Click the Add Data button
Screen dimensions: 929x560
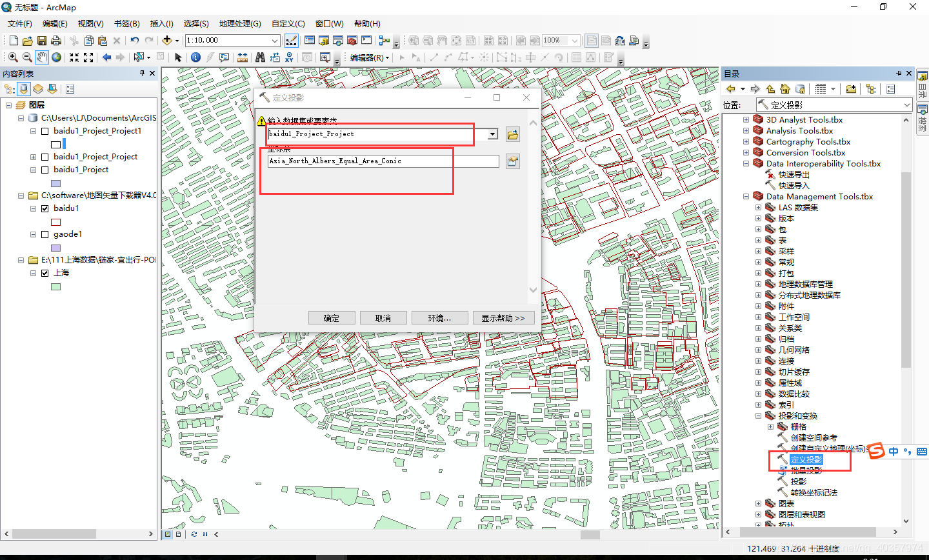(x=167, y=41)
